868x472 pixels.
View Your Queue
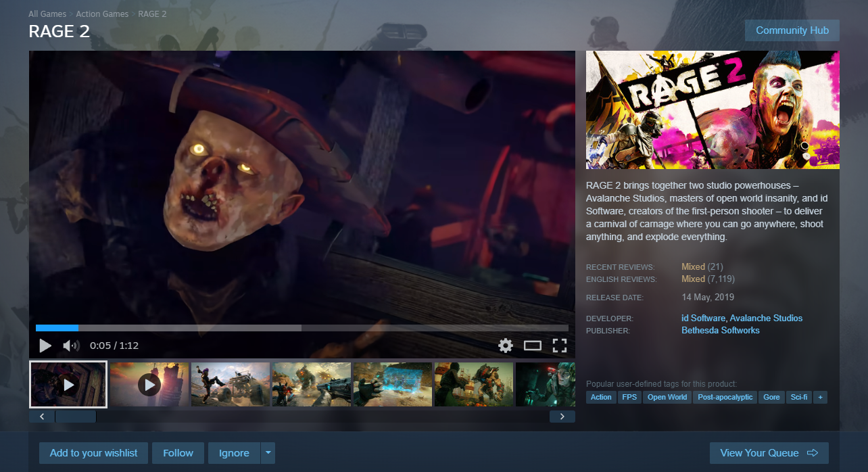point(769,453)
